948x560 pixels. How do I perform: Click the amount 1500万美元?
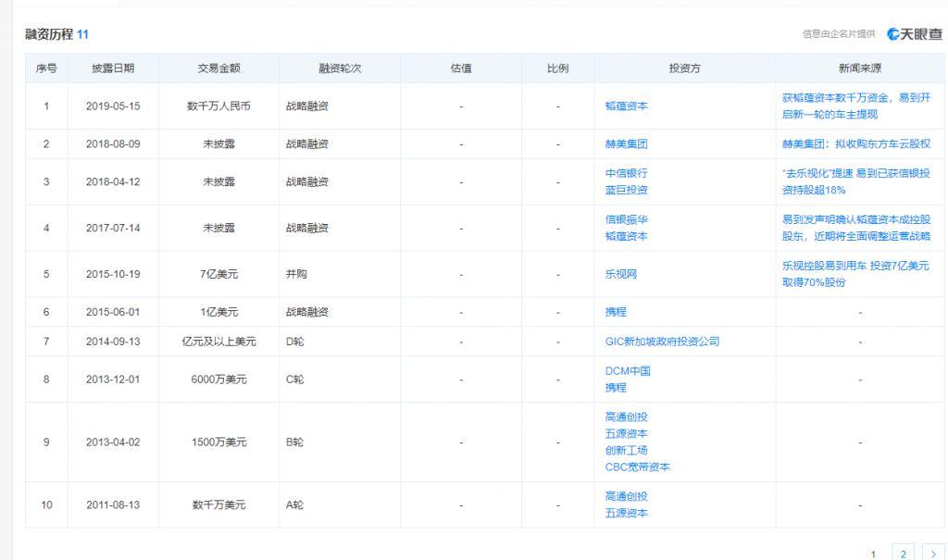pos(218,442)
